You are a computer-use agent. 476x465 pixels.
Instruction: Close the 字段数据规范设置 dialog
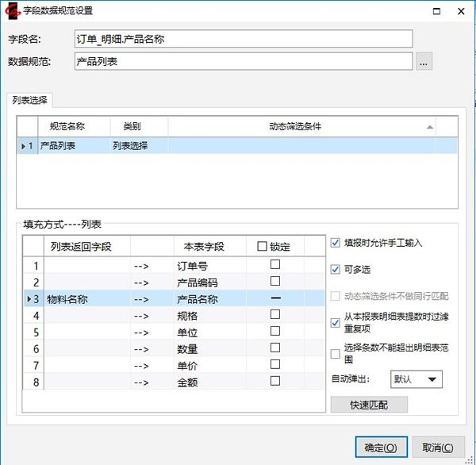point(461,11)
